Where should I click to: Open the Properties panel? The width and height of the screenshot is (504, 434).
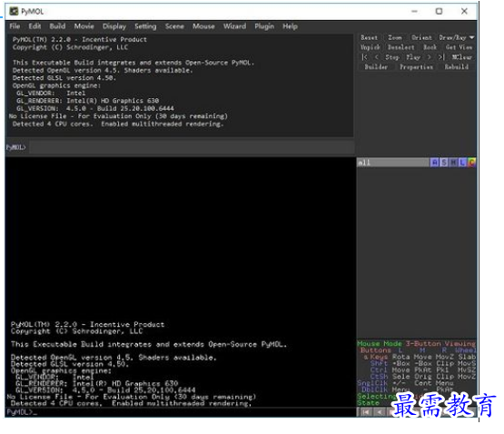[x=416, y=67]
